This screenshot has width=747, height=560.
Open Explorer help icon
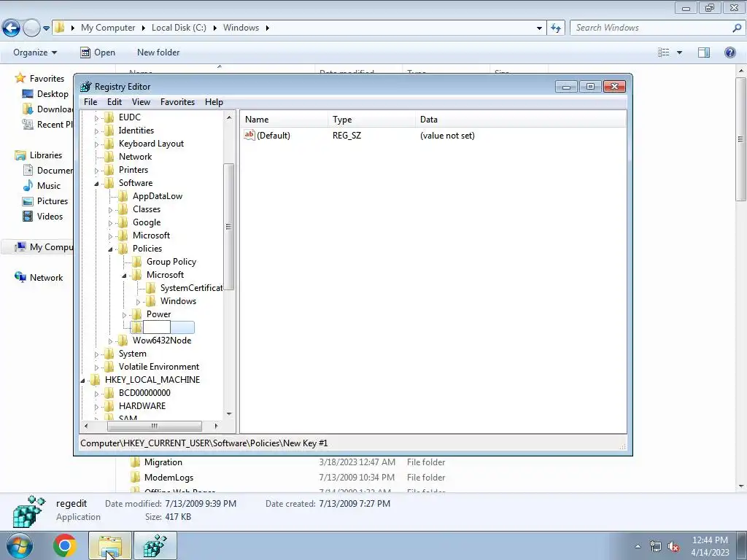[x=729, y=52]
